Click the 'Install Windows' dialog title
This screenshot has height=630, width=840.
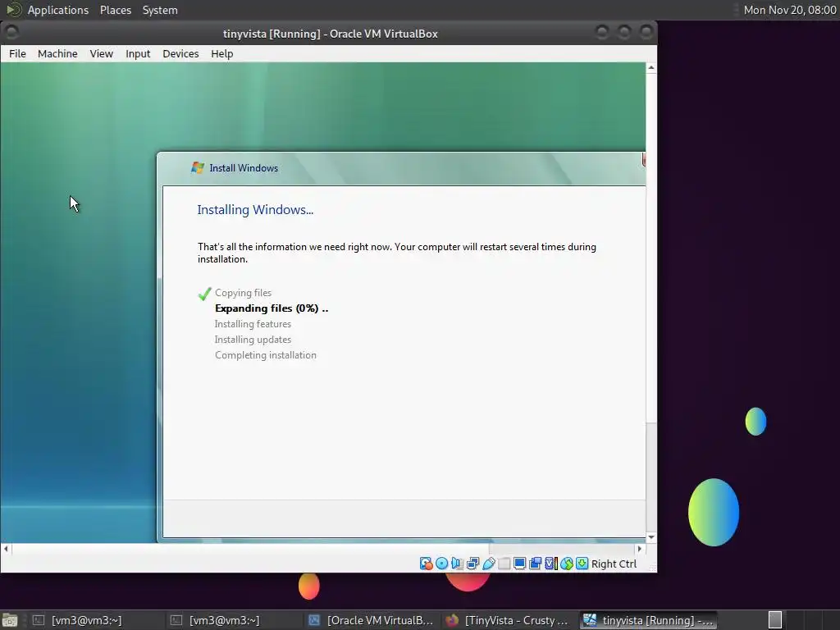coord(244,167)
